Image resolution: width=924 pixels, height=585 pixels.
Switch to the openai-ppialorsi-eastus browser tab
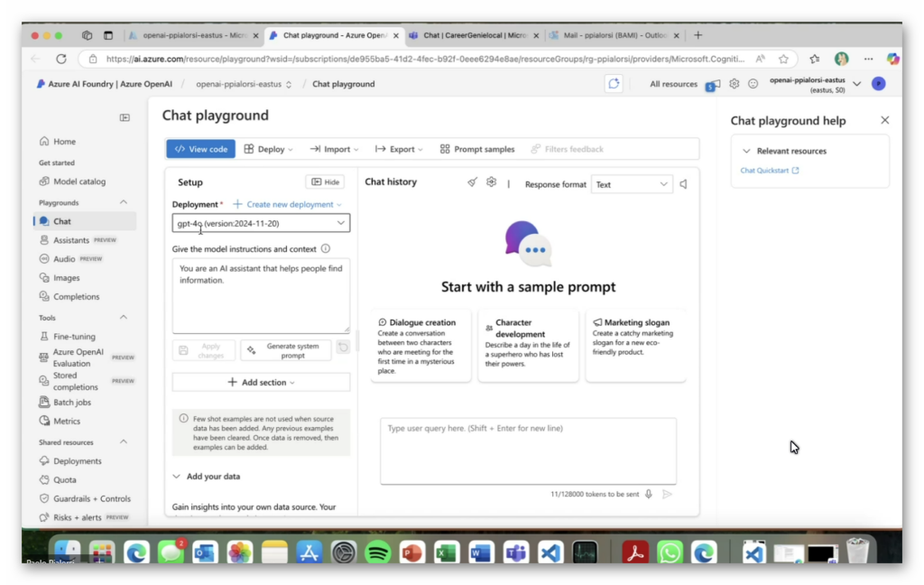[x=195, y=35]
